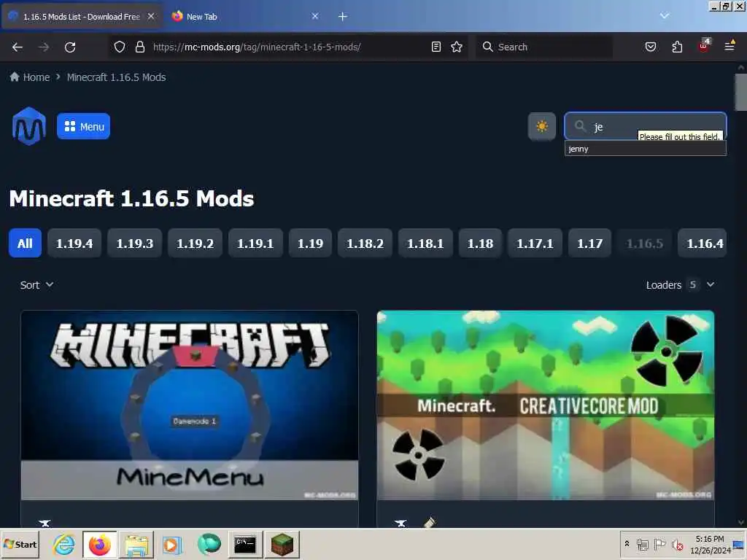Image resolution: width=747 pixels, height=560 pixels.
Task: Close the 1.16.5 Mods List tab
Action: [151, 16]
